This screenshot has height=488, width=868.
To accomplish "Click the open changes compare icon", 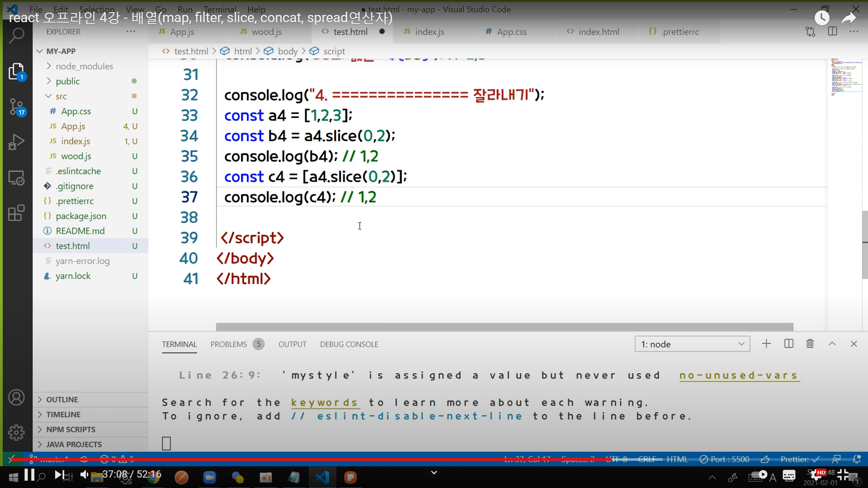I will tap(810, 32).
